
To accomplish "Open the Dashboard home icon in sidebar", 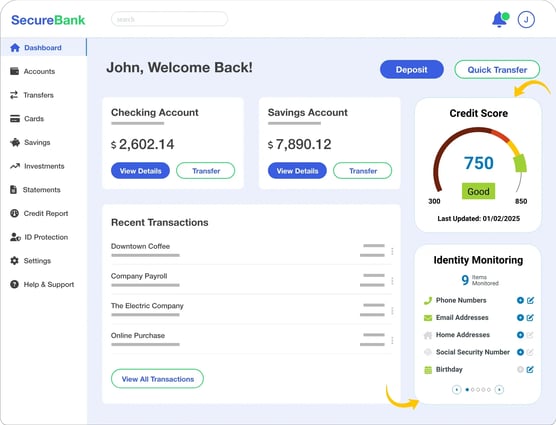I will coord(15,47).
